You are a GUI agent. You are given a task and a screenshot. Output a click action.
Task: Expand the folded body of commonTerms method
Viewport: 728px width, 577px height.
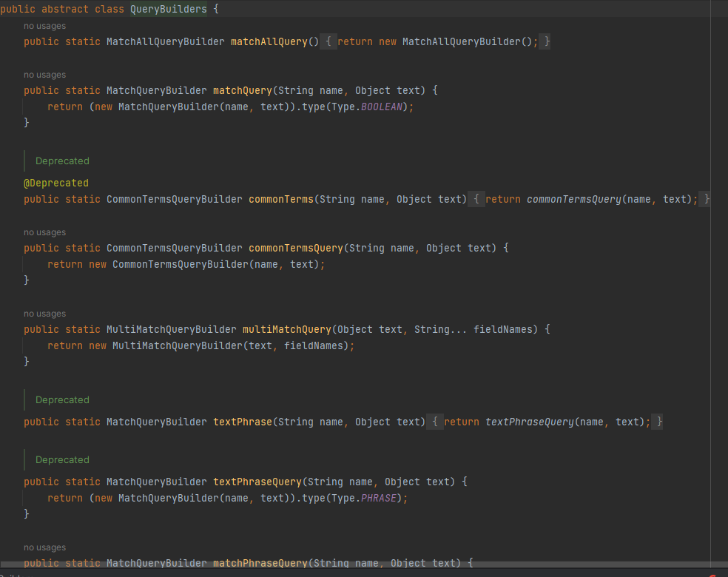(x=476, y=199)
